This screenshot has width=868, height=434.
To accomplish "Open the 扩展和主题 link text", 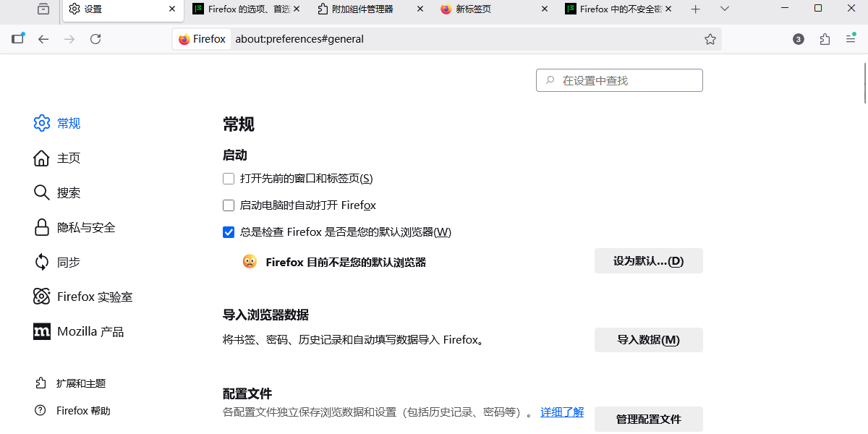I will [81, 383].
